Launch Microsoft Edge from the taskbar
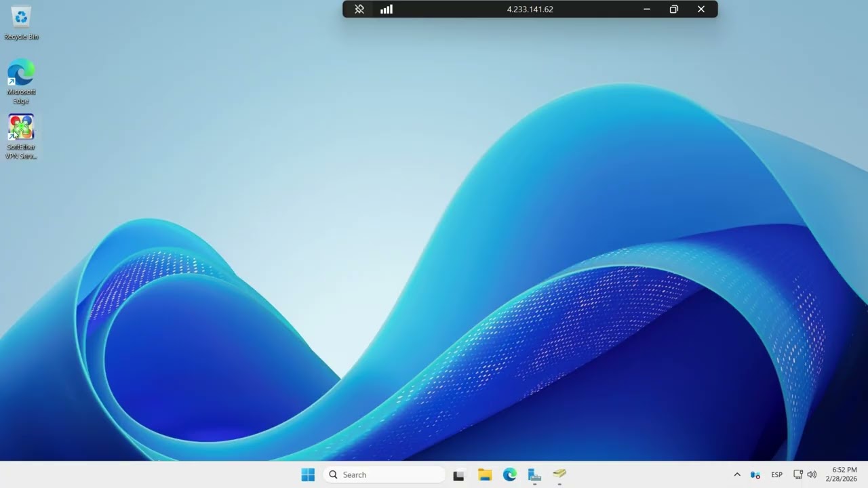868x488 pixels. pos(509,475)
